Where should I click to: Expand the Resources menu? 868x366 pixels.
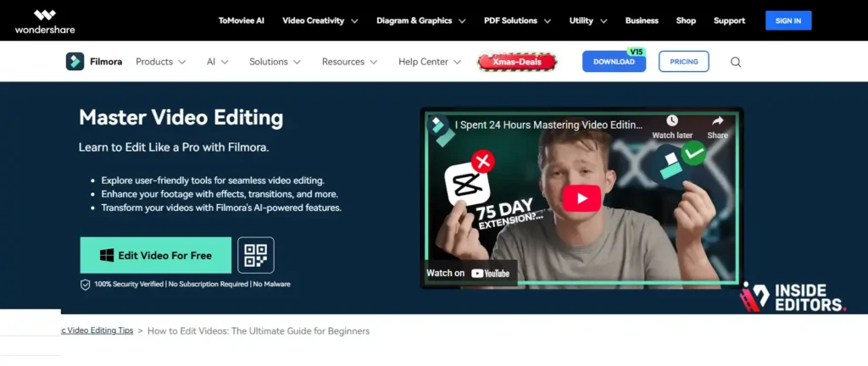[349, 62]
